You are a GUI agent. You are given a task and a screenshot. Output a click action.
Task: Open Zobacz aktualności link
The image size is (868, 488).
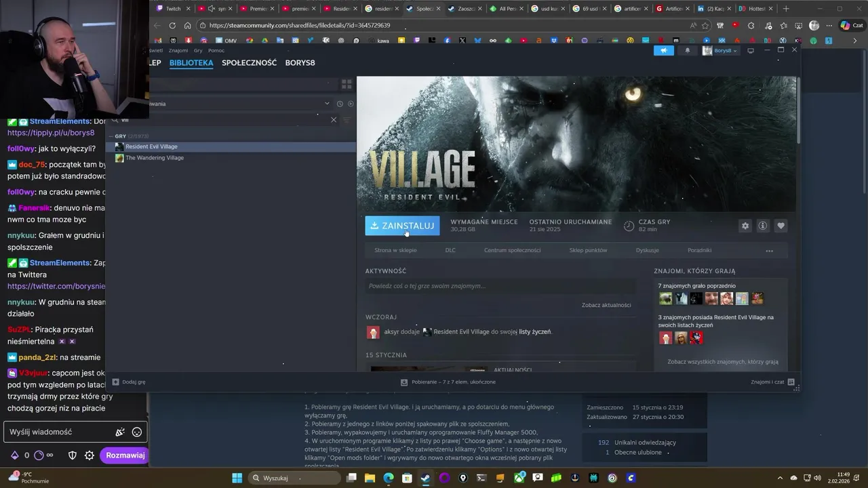click(x=606, y=305)
